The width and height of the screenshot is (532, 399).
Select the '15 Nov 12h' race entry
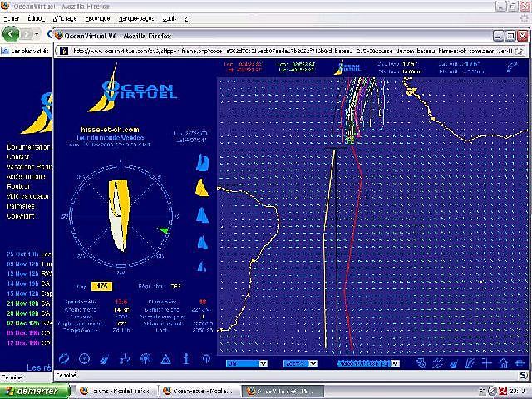28,293
